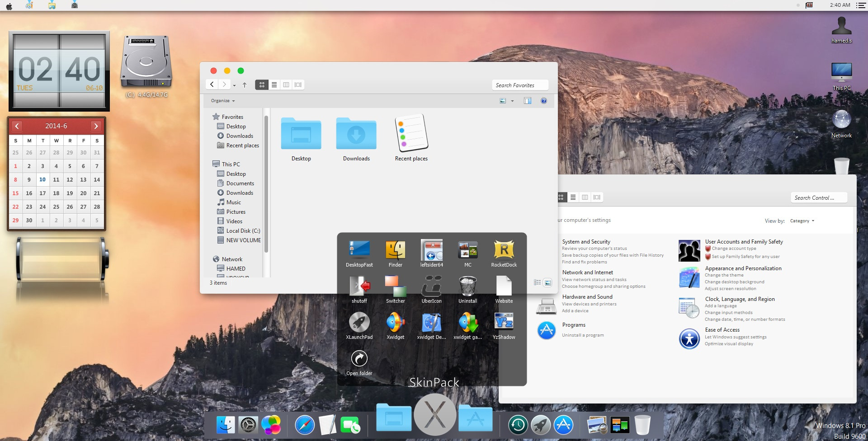This screenshot has height=441, width=868.
Task: Open the Organize dropdown menu
Action: [x=223, y=101]
